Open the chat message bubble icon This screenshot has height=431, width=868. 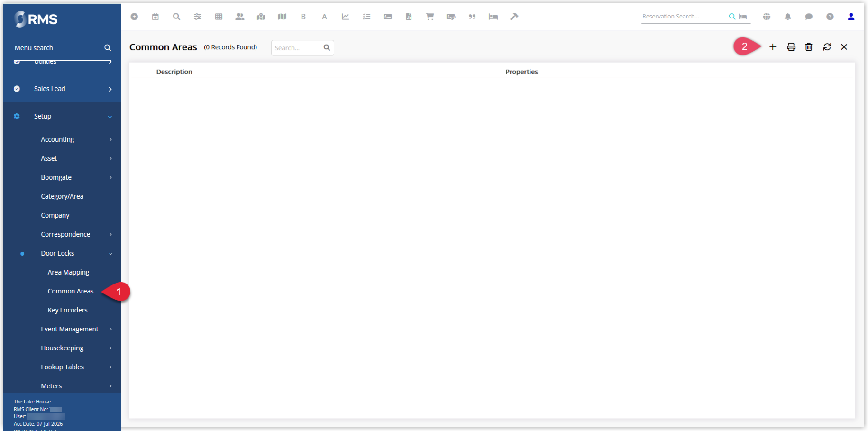809,17
